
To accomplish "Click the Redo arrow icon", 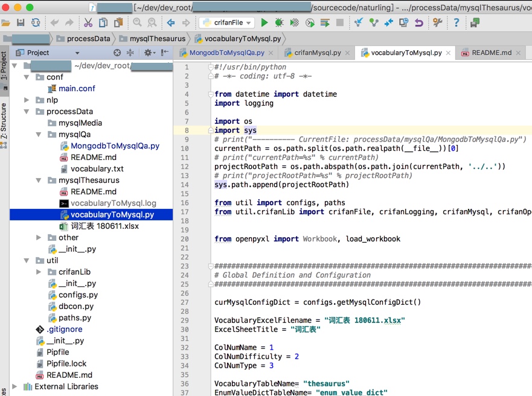I will pyautogui.click(x=69, y=23).
